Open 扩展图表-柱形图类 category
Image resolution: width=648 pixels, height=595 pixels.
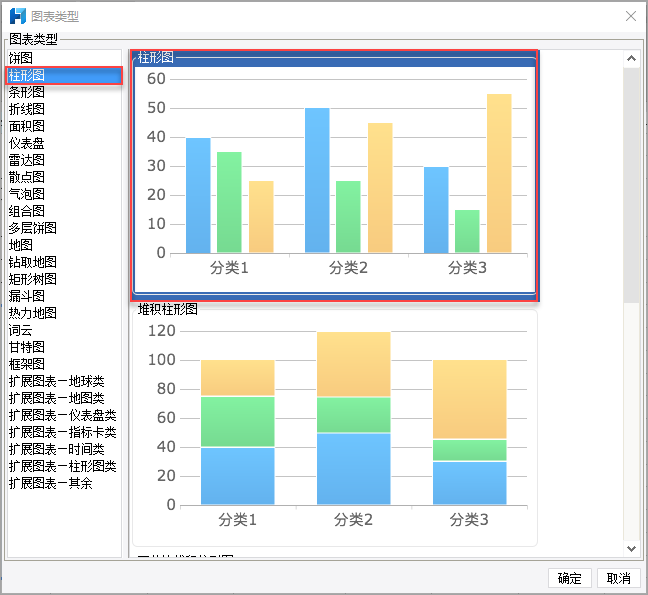point(64,466)
